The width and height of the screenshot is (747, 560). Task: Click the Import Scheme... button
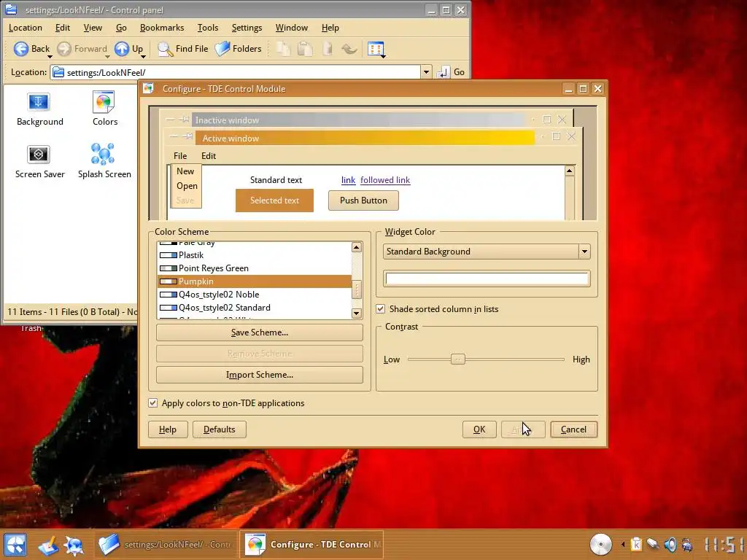point(259,375)
